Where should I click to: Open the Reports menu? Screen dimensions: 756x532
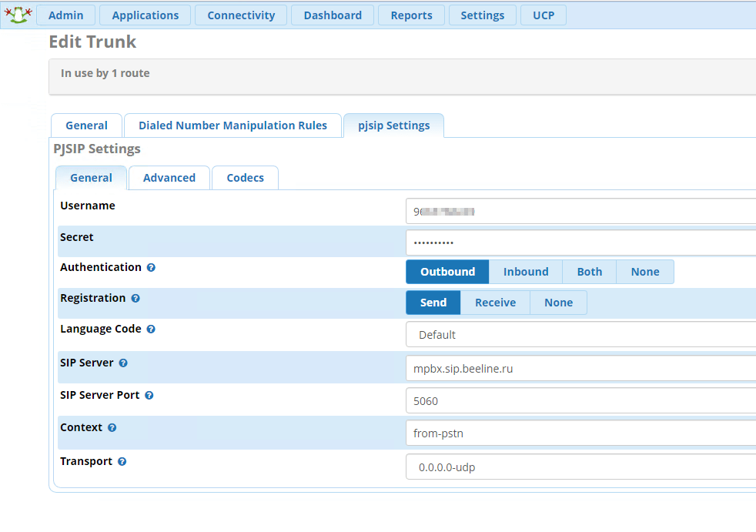pyautogui.click(x=411, y=15)
